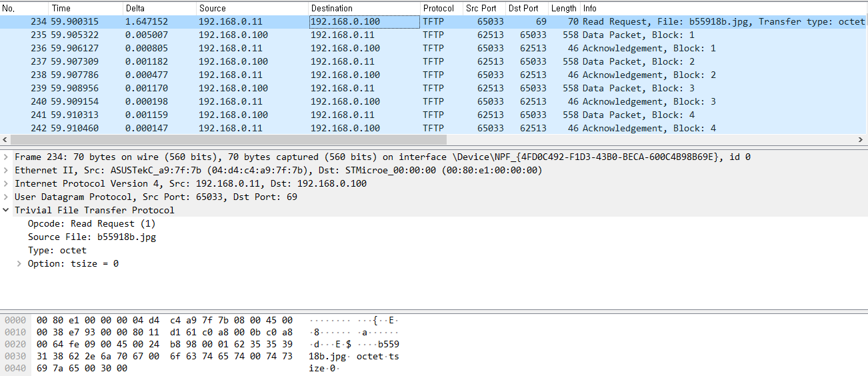The width and height of the screenshot is (868, 376).
Task: Click hex row 0020 bytes
Action: [x=165, y=344]
